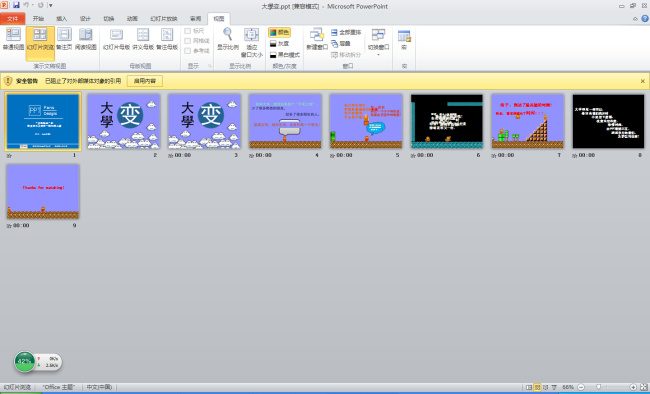
Task: Click Normal view icon in status bar
Action: click(529, 387)
